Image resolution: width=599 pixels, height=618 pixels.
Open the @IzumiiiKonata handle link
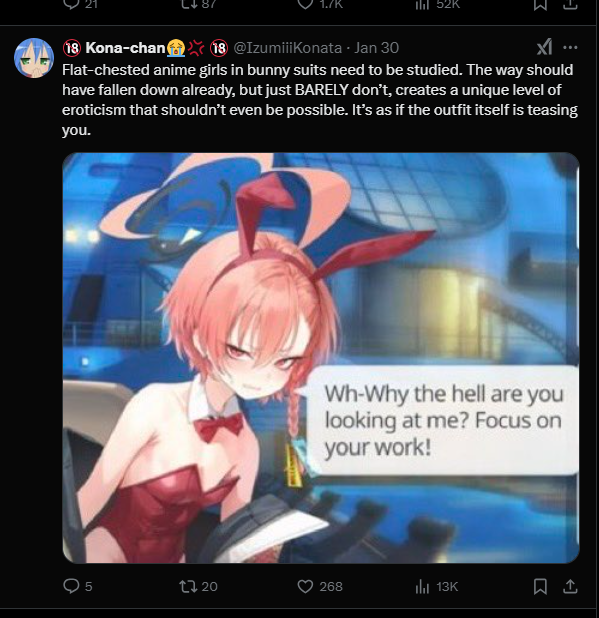click(288, 48)
